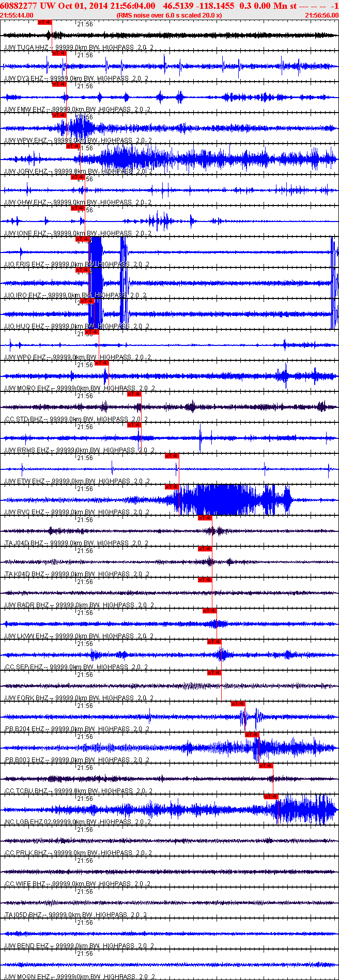The image size is (339, 980).
Task: Select the red pick flag on UW RVC EHZ
Action: (172, 487)
